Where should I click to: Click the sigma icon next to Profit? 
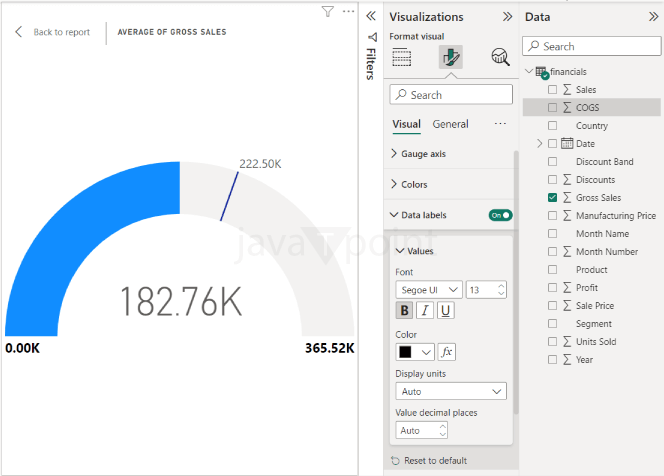coord(567,288)
